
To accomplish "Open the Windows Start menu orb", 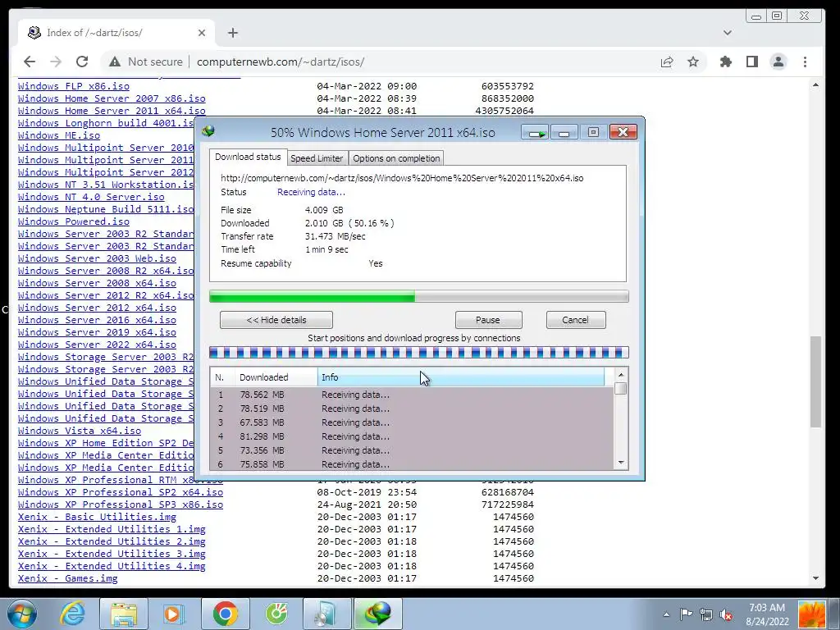I will [21, 614].
